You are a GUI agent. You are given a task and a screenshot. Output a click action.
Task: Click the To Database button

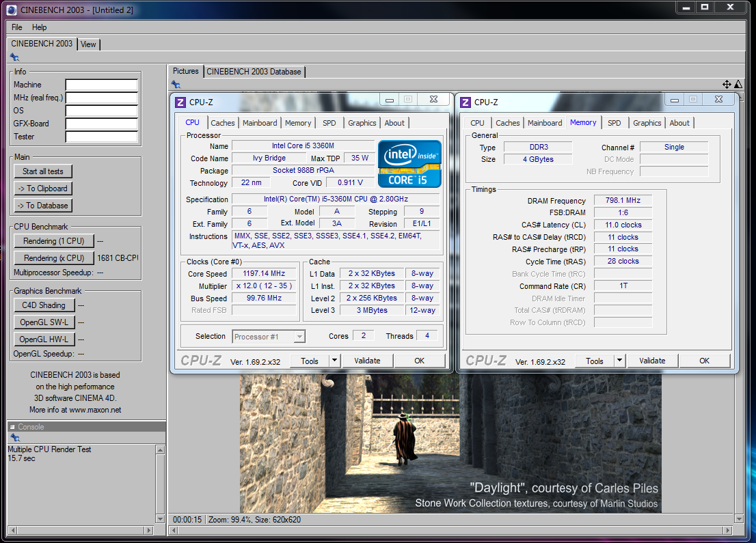point(43,206)
